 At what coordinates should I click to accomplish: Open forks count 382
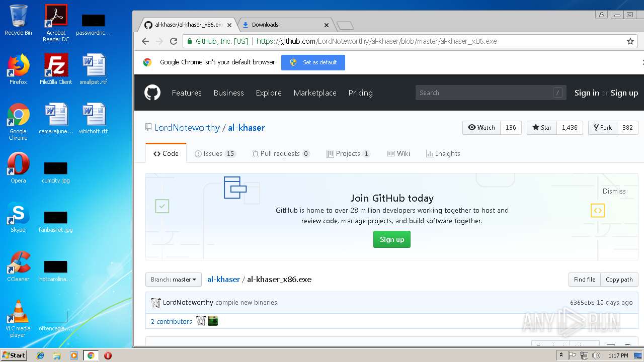pos(627,128)
